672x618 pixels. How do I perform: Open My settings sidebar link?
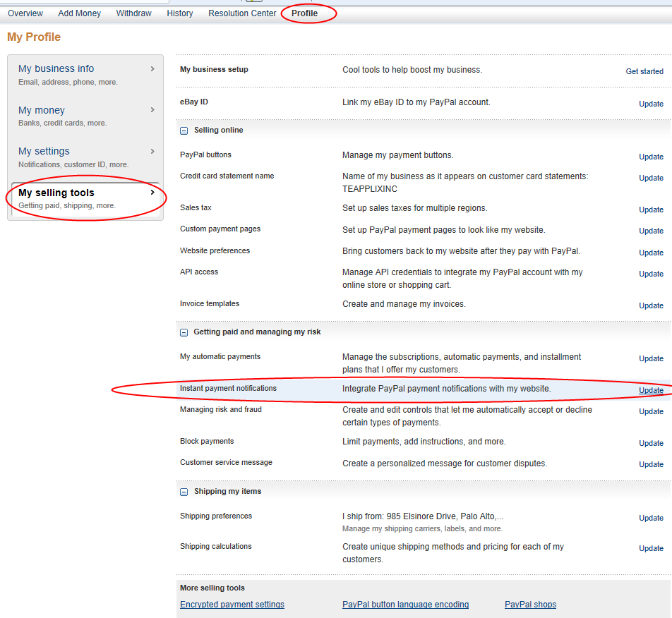tap(44, 151)
